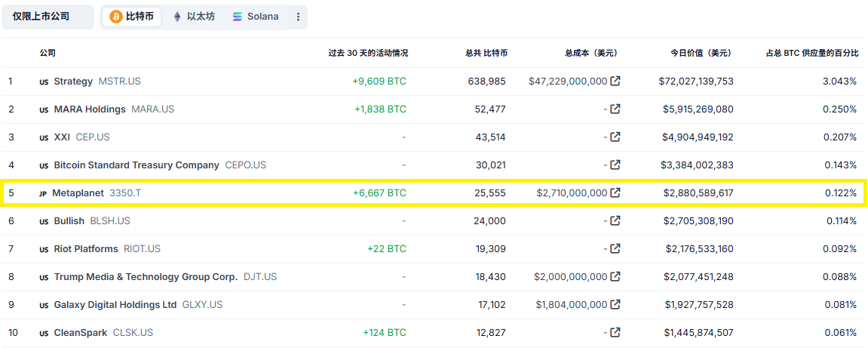Click the Ethereum logo icon
The width and height of the screenshot is (868, 348).
pos(177,17)
